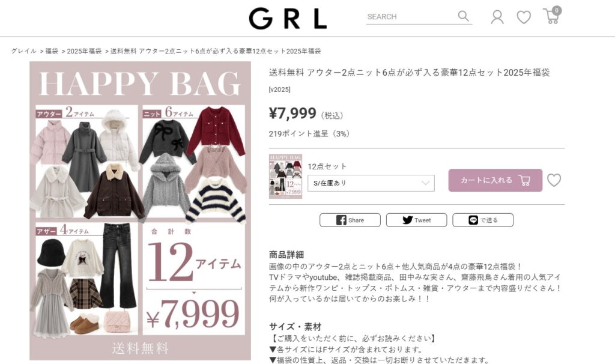615x364 pixels.
Task: Open the header wishlist heart icon
Action: pyautogui.click(x=524, y=17)
